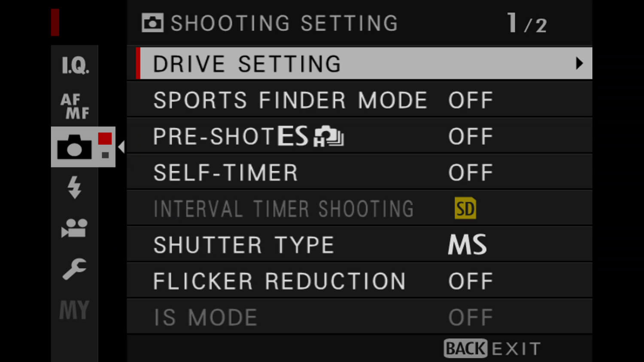Select the AF/MF focus settings icon
The height and width of the screenshot is (362, 644).
tap(75, 106)
